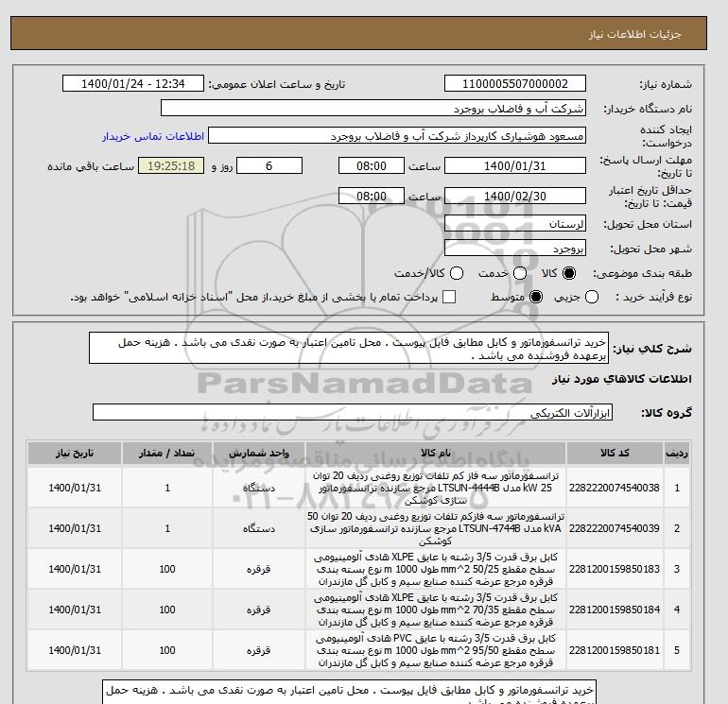Select the جزیی purchase type radio

click(592, 297)
